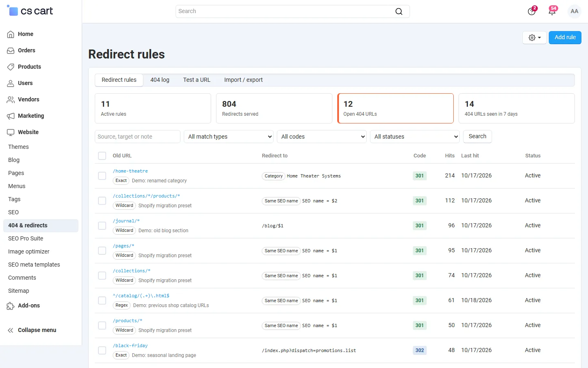Expand the All codes dropdown
Image resolution: width=588 pixels, height=368 pixels.
click(x=322, y=137)
